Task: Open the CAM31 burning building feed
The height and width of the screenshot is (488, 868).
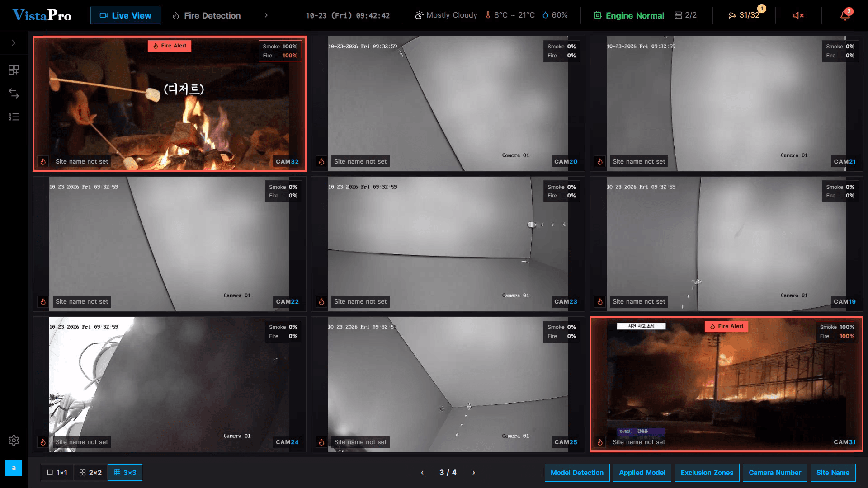Action: point(726,384)
